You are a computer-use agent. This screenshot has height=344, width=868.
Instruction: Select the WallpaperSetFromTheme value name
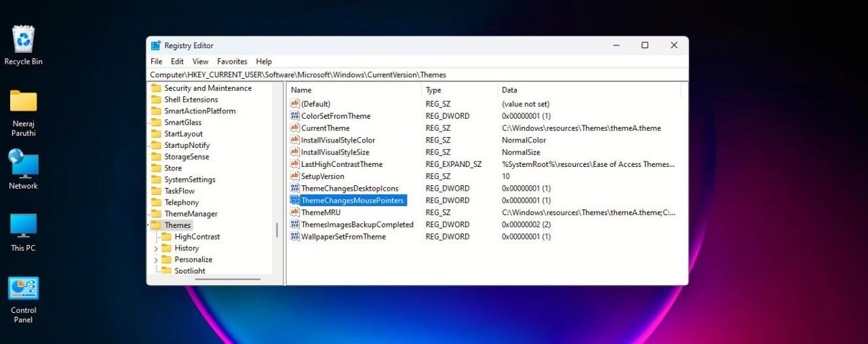(x=343, y=237)
